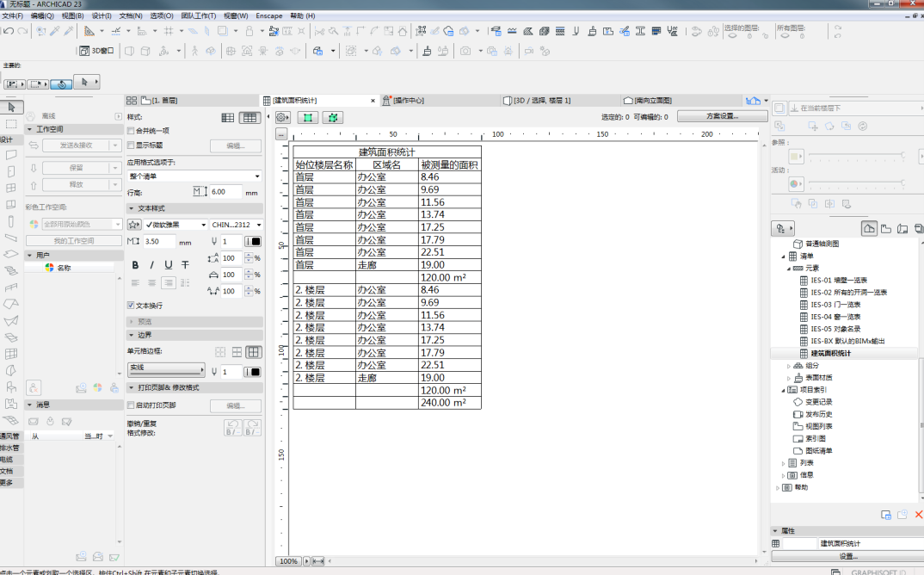Apply strikethrough formatting to the schedule text

pos(185,265)
